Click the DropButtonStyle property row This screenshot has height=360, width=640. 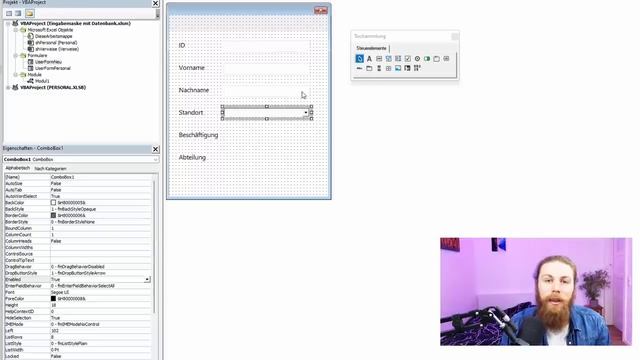tap(78, 273)
